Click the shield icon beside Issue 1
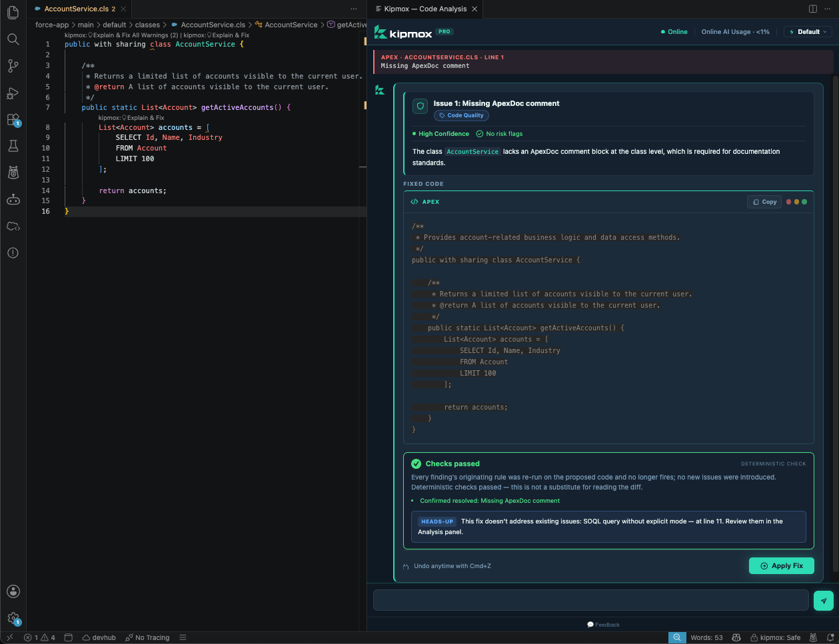 (420, 106)
